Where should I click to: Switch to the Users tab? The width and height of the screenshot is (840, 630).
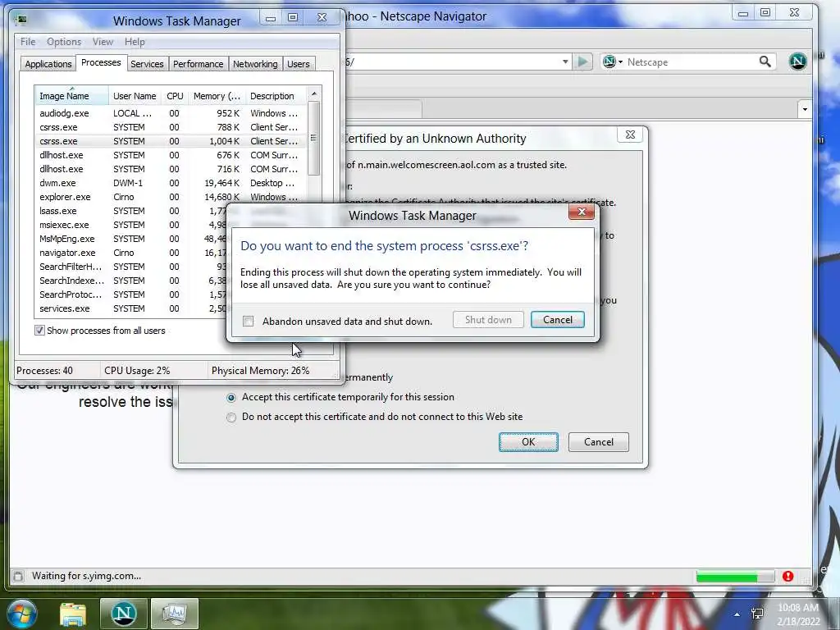coord(299,64)
